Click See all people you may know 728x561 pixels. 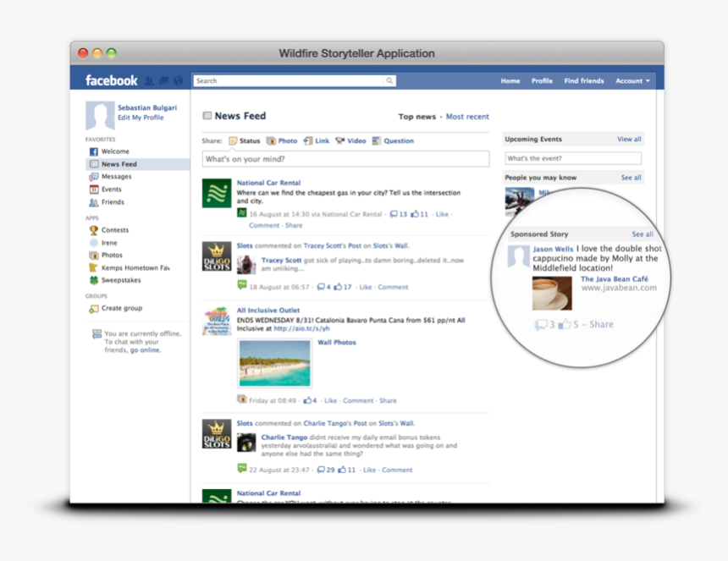[631, 178]
